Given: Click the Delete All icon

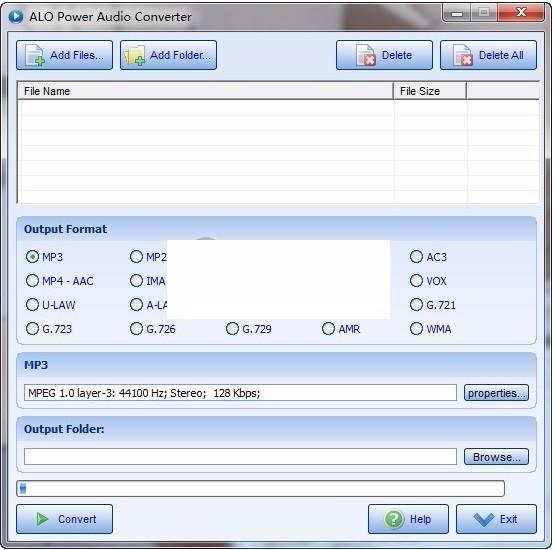Looking at the screenshot, I should tap(463, 55).
